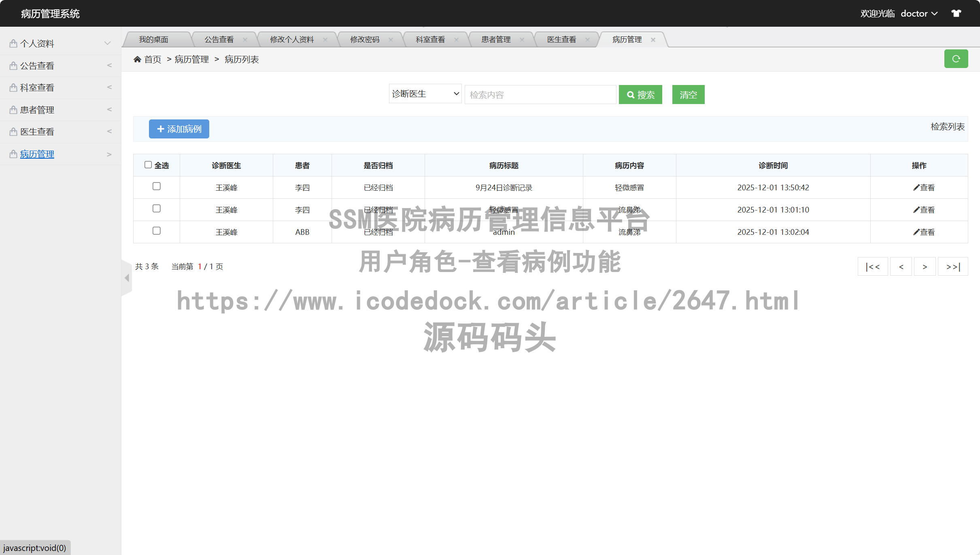Check the checkbox on the first 李四 row
This screenshot has width=980, height=555.
[157, 186]
